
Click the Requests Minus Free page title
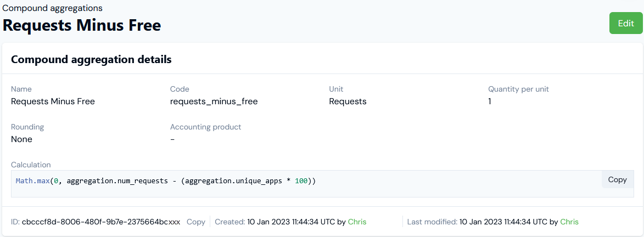click(82, 25)
